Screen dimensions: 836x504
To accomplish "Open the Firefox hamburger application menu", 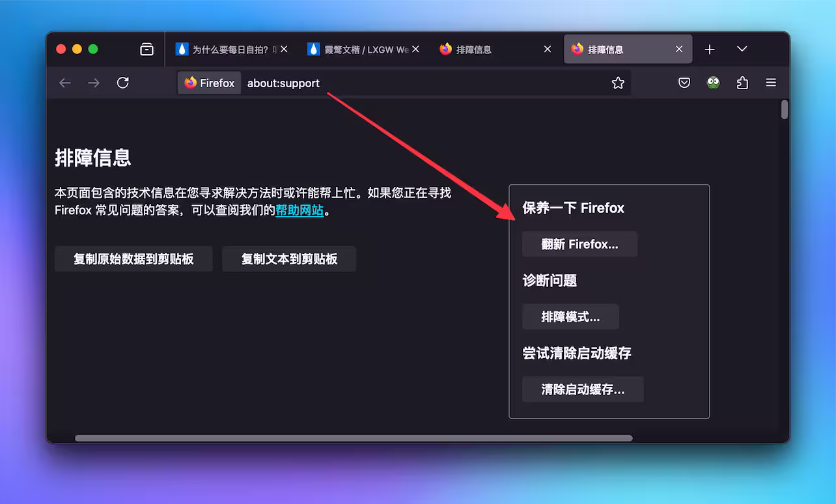I will point(771,83).
